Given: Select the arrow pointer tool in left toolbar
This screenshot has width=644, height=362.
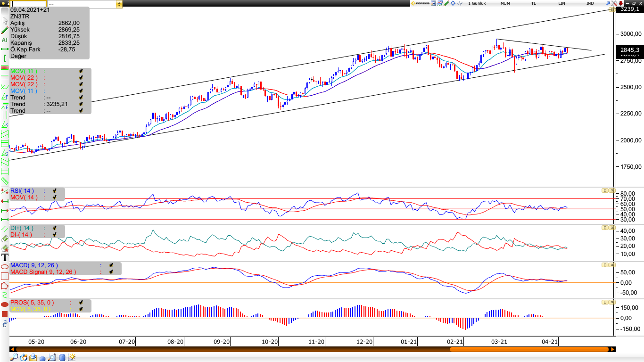Looking at the screenshot, I should click(x=5, y=21).
